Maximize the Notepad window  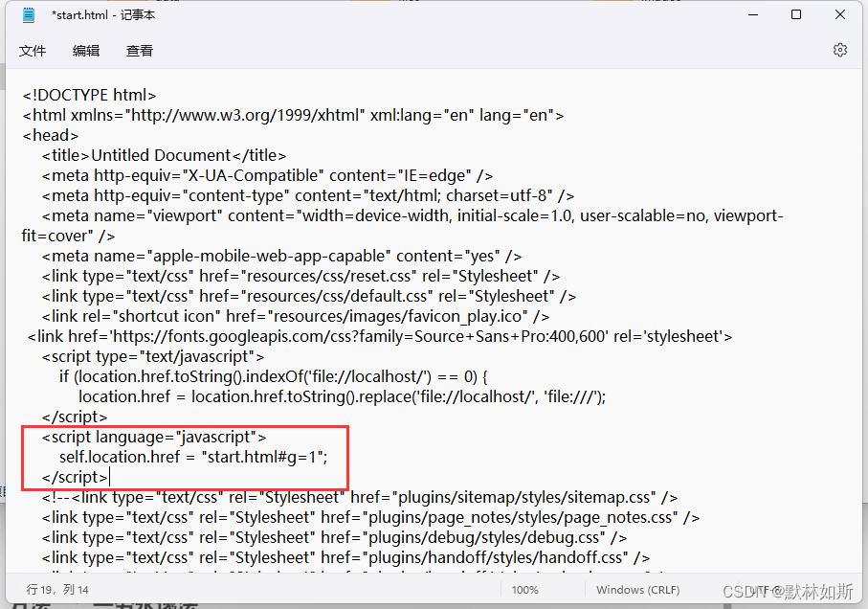796,15
